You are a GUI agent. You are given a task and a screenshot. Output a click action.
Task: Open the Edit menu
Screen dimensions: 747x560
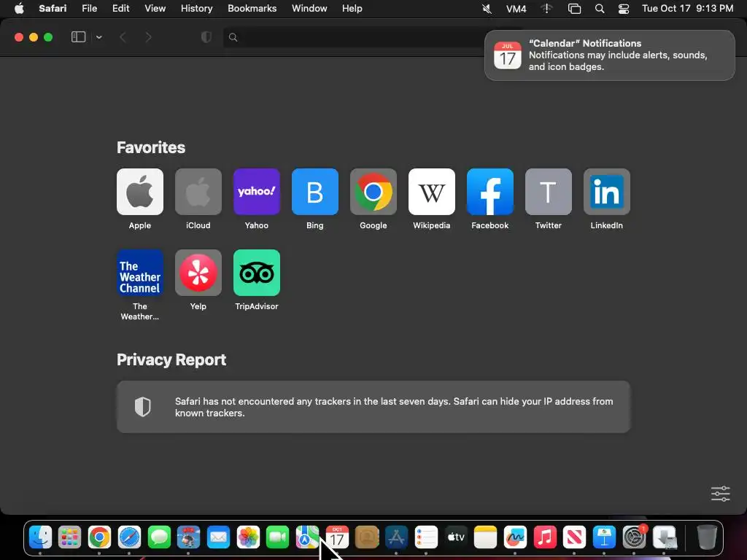click(x=120, y=9)
